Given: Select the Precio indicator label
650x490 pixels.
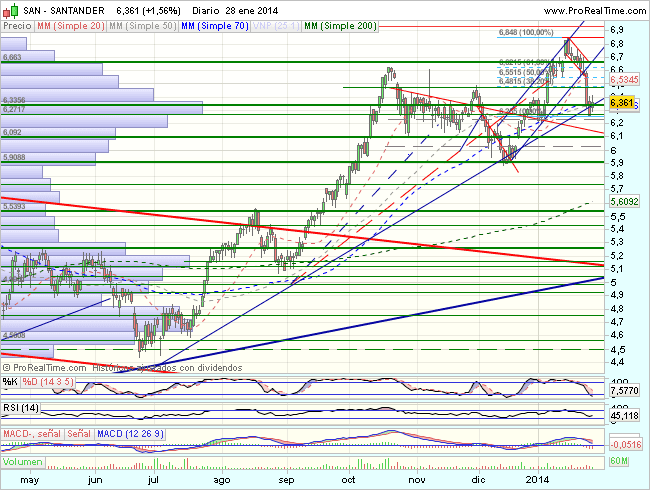Looking at the screenshot, I should tap(17, 26).
